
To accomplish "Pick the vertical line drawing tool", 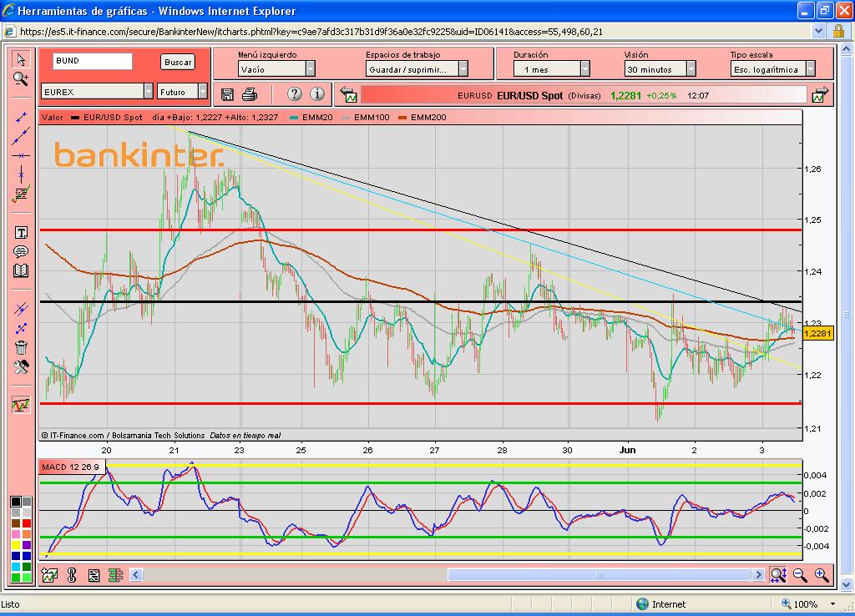I will pyautogui.click(x=21, y=175).
